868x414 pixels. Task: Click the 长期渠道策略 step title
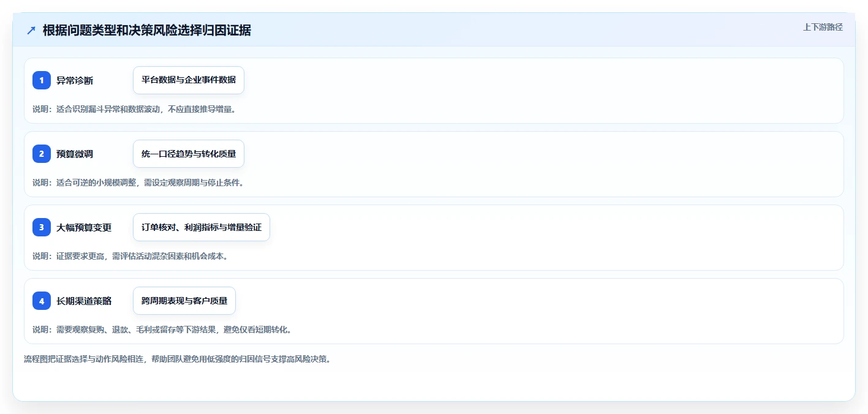point(84,301)
